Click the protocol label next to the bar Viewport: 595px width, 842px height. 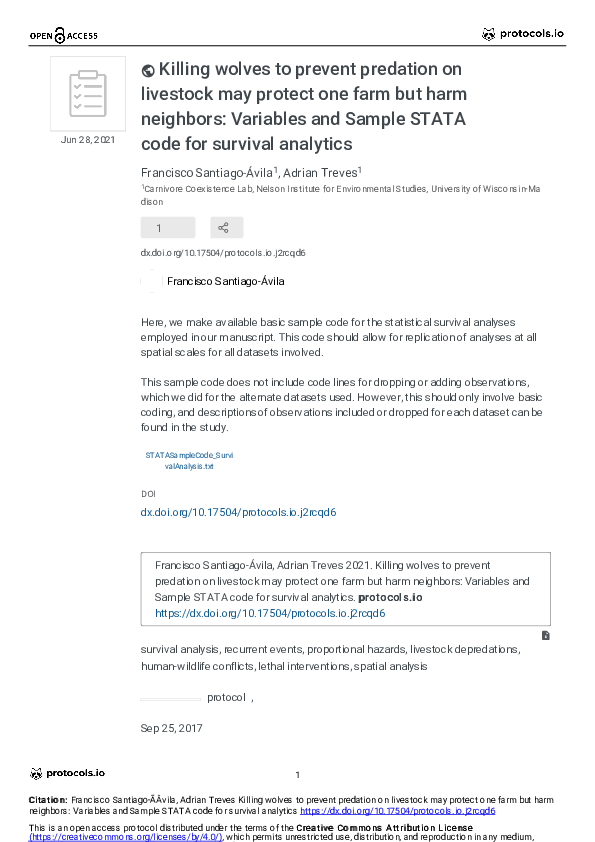tap(227, 698)
